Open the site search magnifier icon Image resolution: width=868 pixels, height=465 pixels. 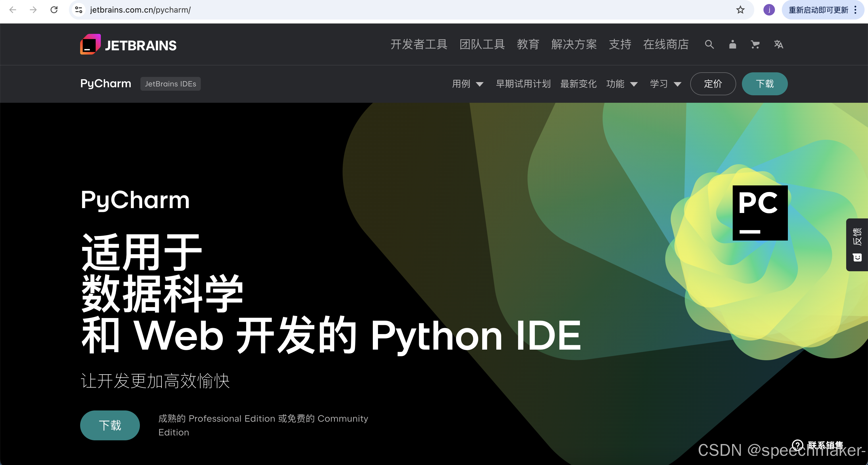click(709, 44)
